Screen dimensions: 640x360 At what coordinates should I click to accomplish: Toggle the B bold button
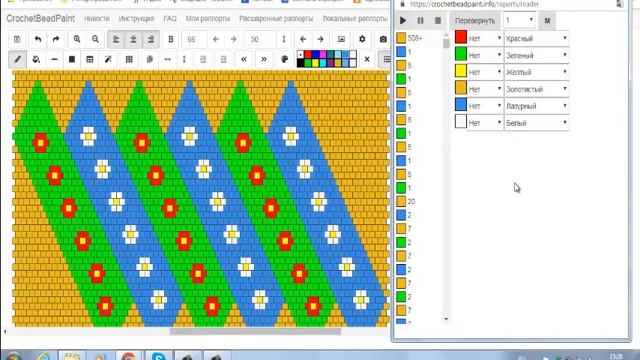[x=171, y=39]
